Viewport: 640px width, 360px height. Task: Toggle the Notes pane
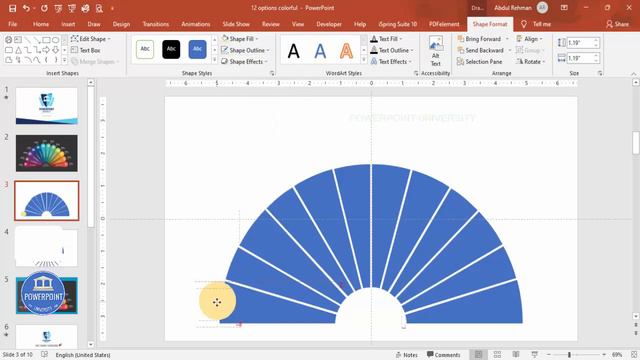(x=407, y=355)
